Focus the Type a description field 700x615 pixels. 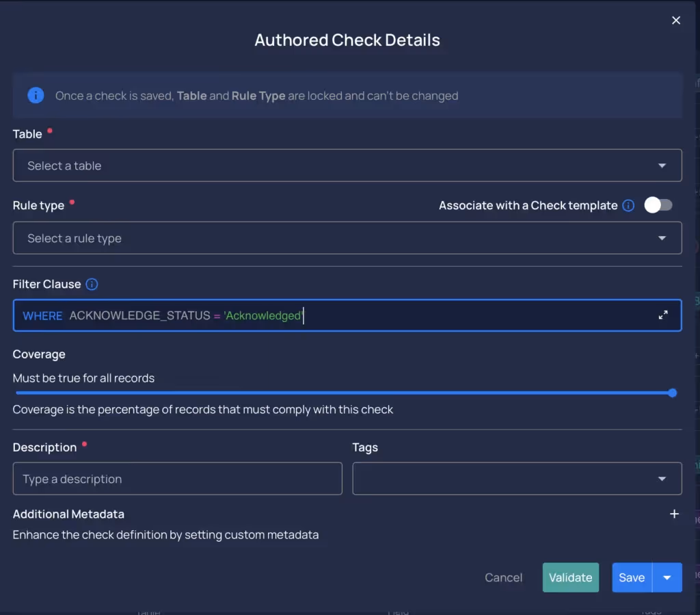tap(177, 479)
